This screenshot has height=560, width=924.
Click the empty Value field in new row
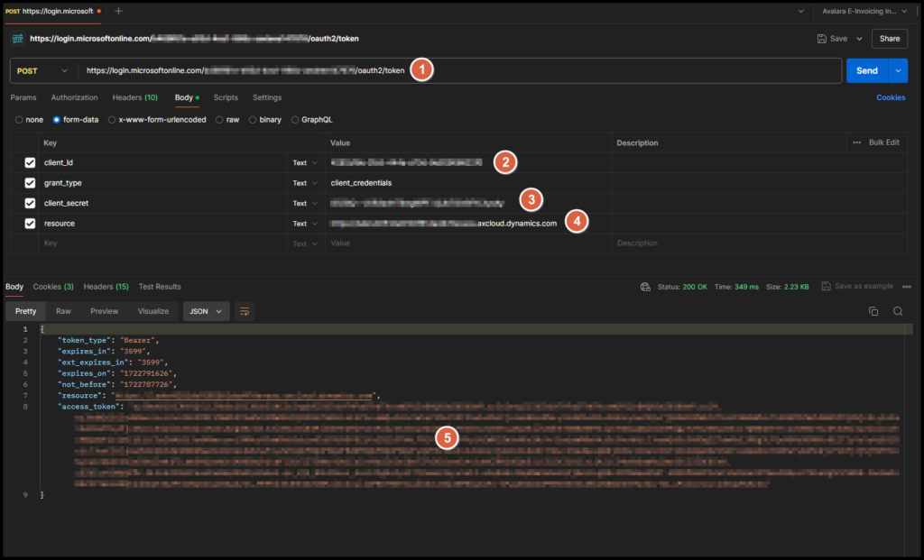(468, 243)
